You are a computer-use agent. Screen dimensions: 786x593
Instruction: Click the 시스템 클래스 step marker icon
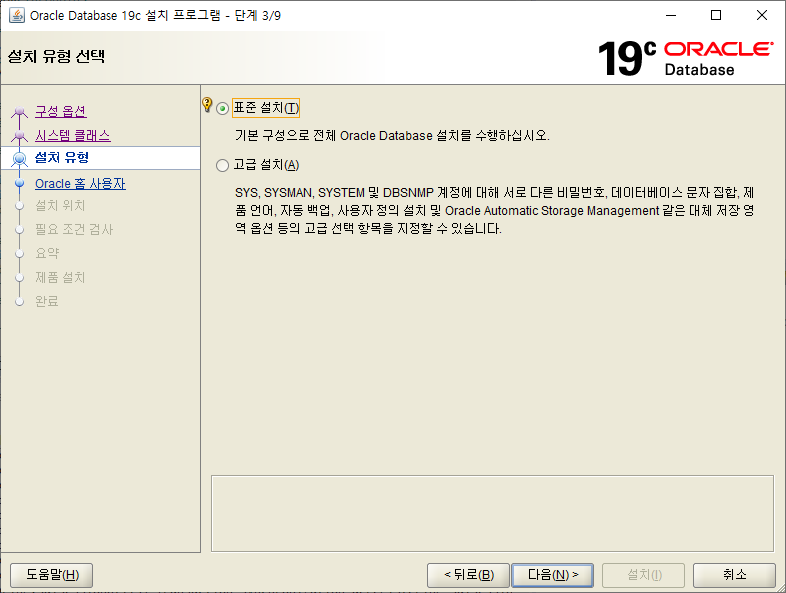click(20, 135)
